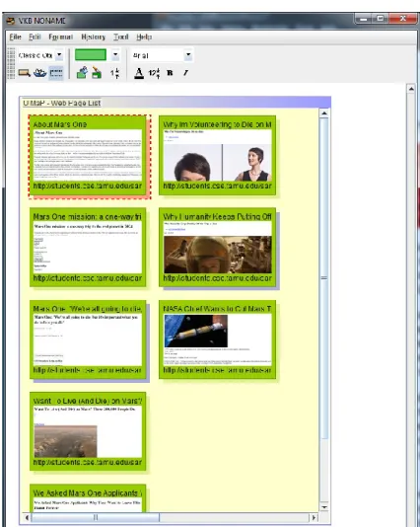This screenshot has width=420, height=527.
Task: Click the list vertical scrollbar thumb
Action: [x=324, y=277]
